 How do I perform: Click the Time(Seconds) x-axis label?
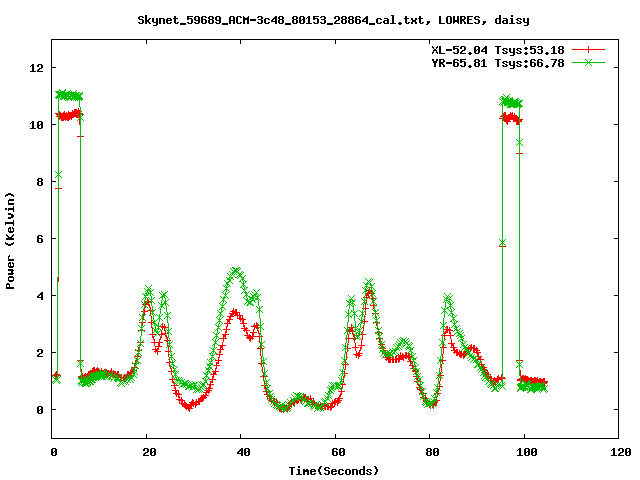(x=334, y=471)
